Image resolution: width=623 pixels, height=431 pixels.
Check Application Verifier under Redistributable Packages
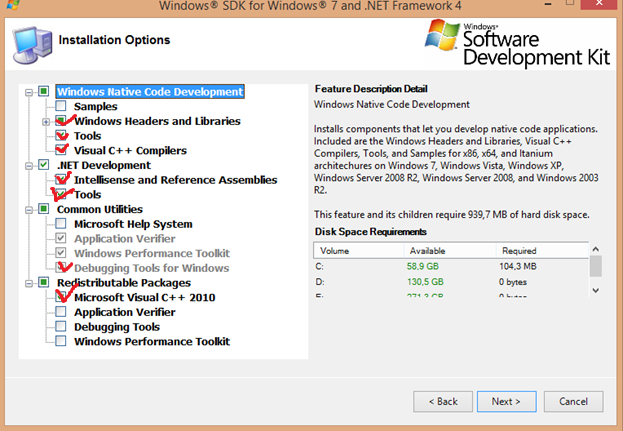pyautogui.click(x=61, y=312)
